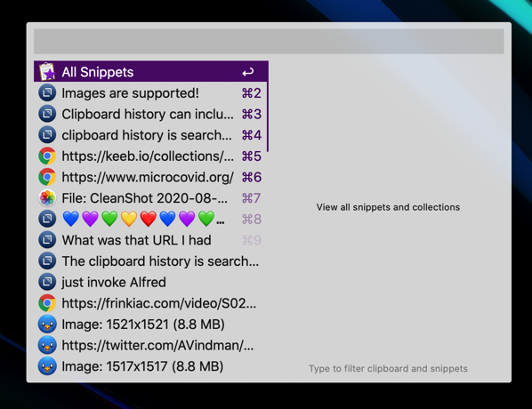Click the return arrow on All Snippets

coord(248,72)
